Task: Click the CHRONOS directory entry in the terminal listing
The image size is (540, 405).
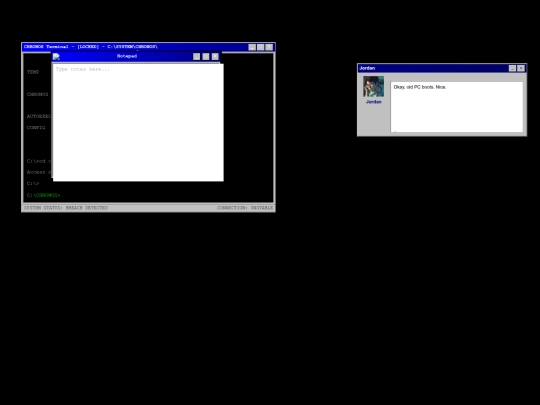Action: (x=38, y=94)
